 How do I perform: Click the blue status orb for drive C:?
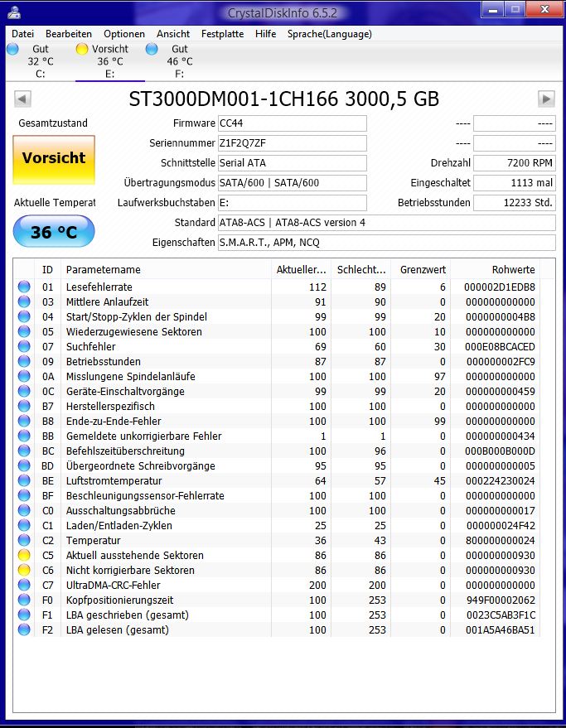point(13,49)
